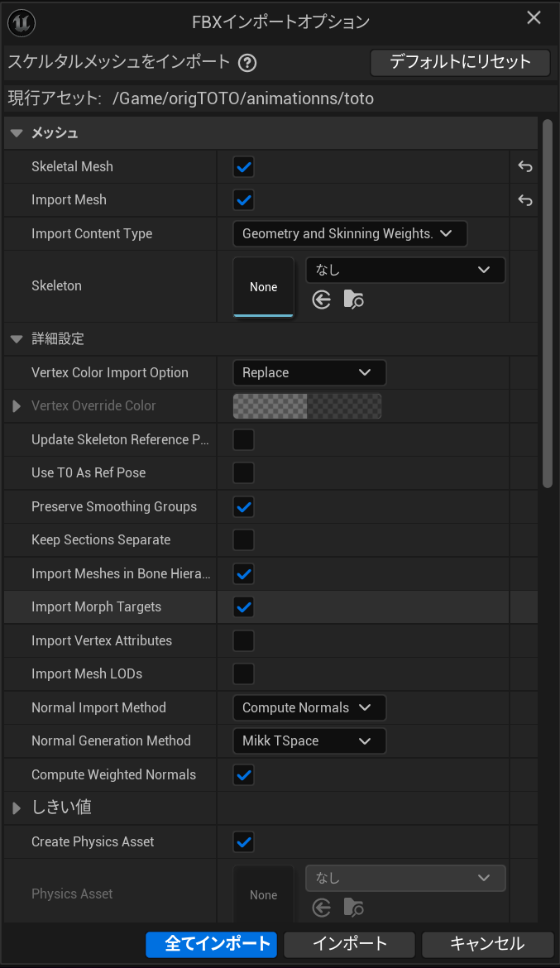Collapse the 詳細設定 section

pos(17,339)
